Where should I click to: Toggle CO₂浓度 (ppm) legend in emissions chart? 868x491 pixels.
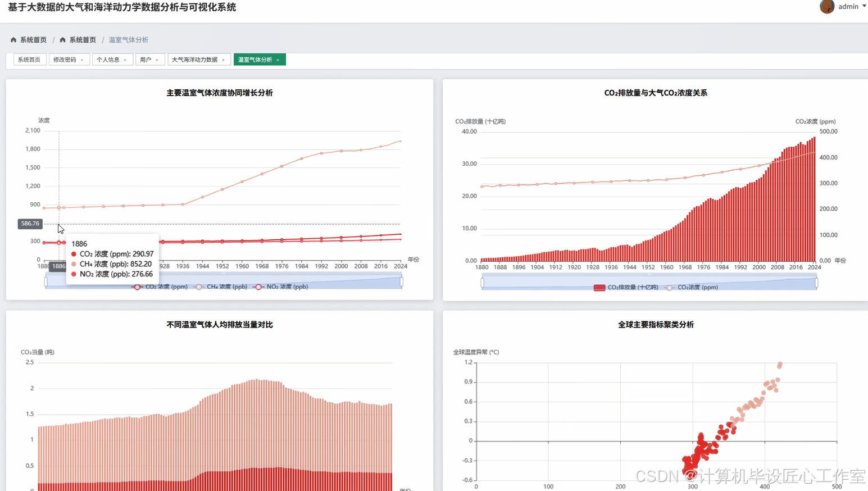click(x=691, y=287)
